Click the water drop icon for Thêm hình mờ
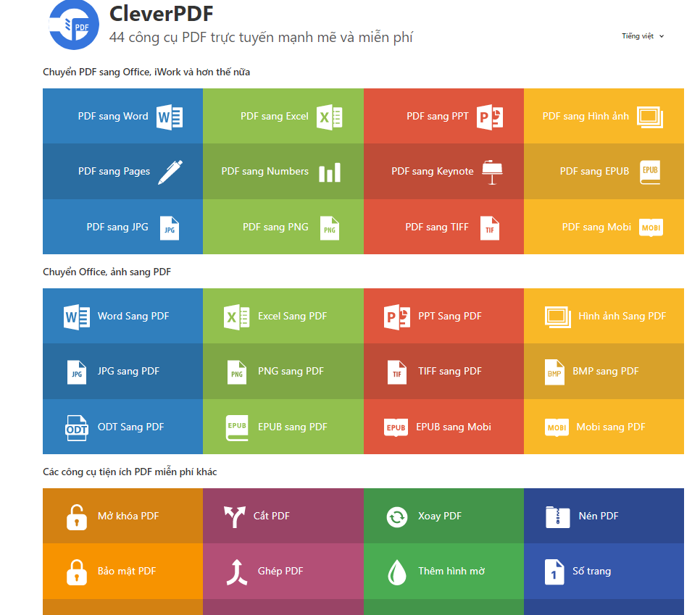Image resolution: width=700 pixels, height=615 pixels. pyautogui.click(x=397, y=572)
